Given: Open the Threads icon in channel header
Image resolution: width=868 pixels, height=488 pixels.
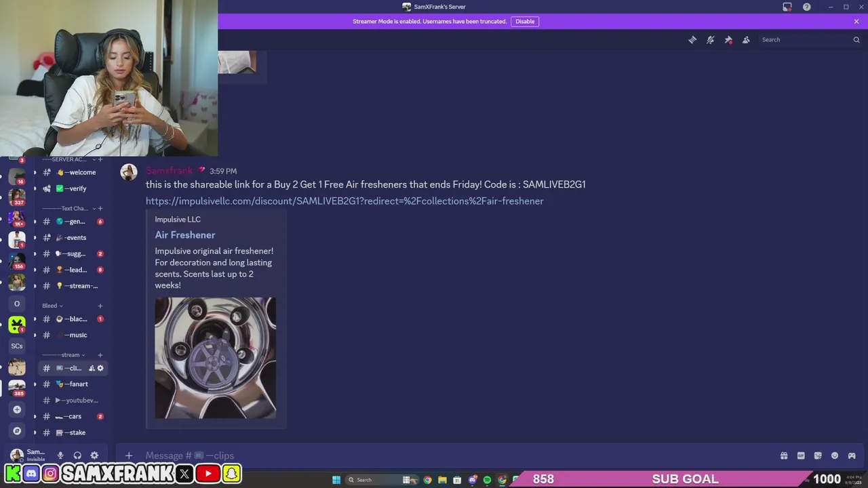Looking at the screenshot, I should (692, 40).
